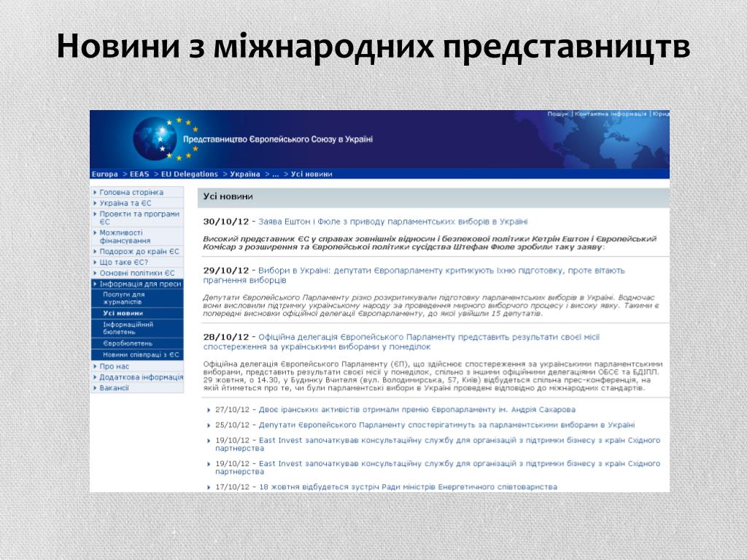Click the EU globe logo with stars

tap(165, 139)
